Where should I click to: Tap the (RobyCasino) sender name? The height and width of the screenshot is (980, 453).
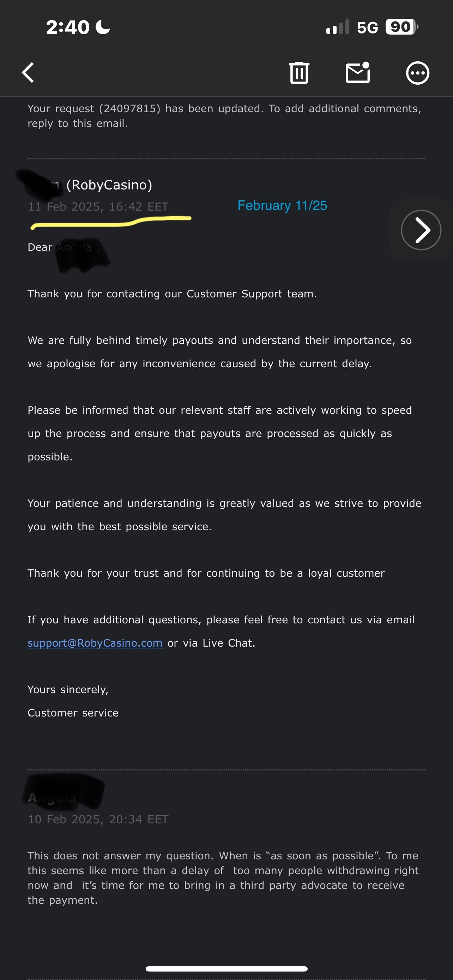(109, 185)
